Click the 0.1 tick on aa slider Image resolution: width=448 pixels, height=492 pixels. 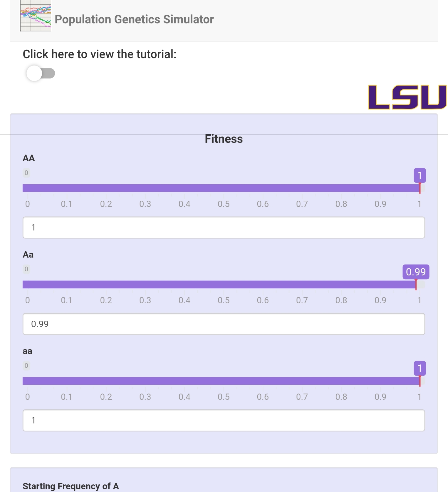coord(67,397)
